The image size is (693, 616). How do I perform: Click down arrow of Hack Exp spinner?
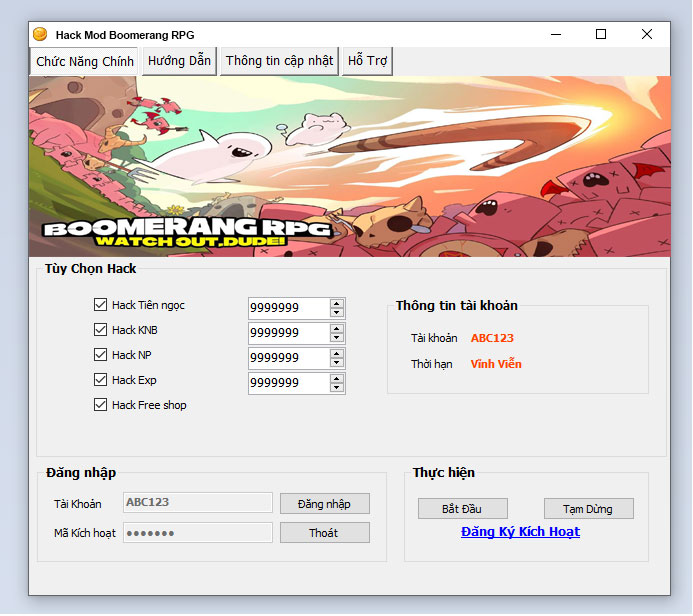(x=337, y=388)
